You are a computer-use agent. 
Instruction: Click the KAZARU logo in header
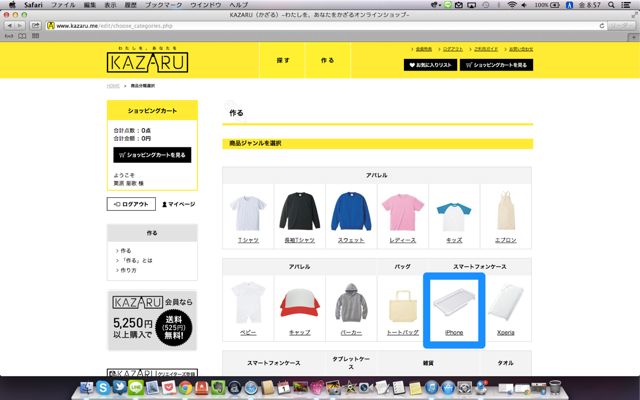(x=147, y=60)
